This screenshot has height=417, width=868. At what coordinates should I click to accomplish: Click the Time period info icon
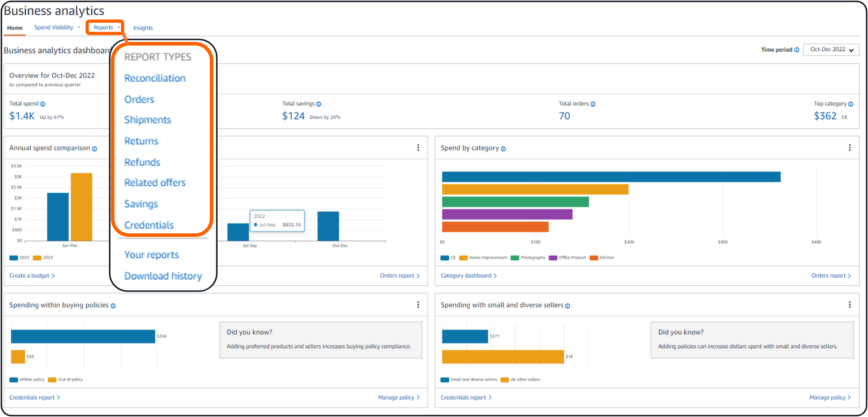tap(796, 50)
